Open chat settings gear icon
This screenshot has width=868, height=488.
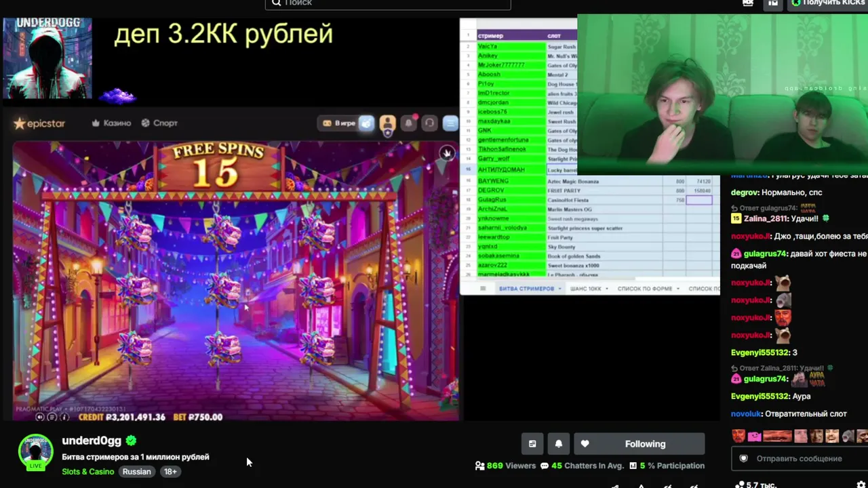861,485
